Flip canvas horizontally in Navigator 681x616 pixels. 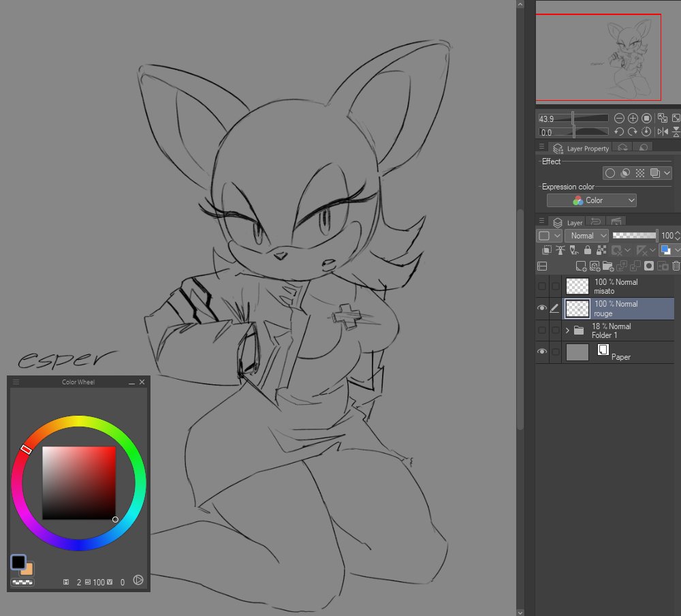coord(663,132)
